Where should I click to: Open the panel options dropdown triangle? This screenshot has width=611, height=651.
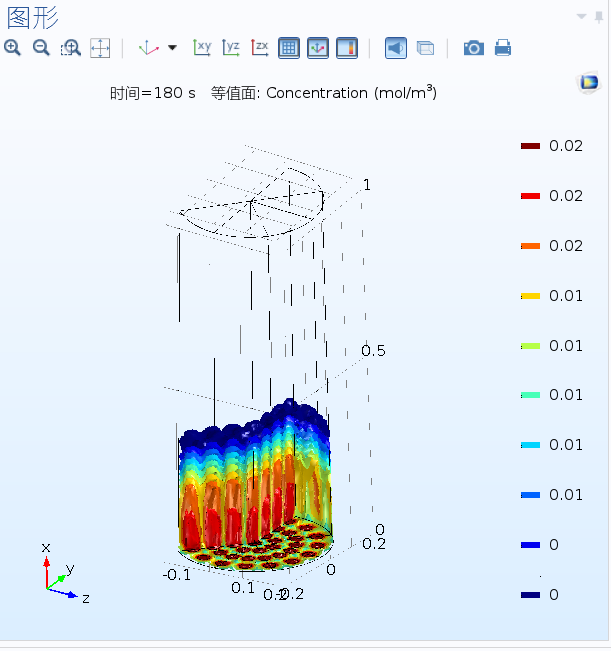tap(581, 17)
